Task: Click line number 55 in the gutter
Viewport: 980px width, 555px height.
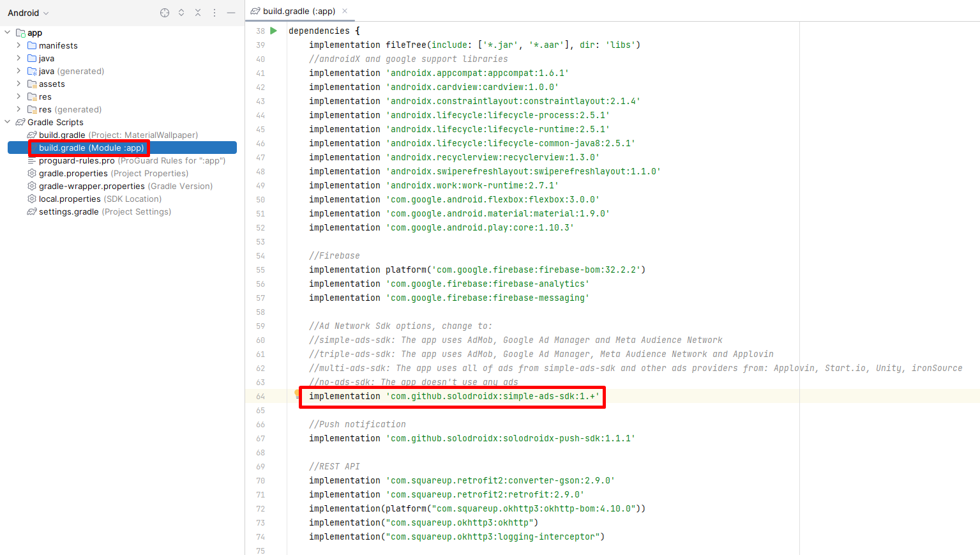Action: 260,270
